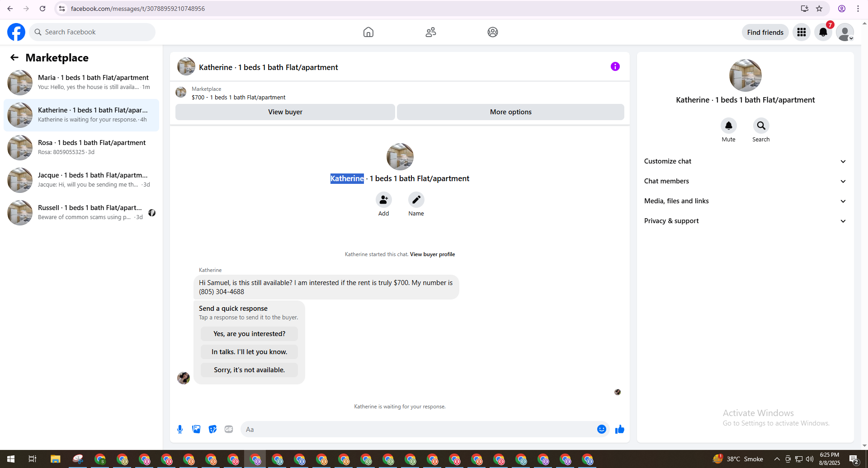868x468 pixels.
Task: Open the notifications bell with 7 badge
Action: click(823, 32)
